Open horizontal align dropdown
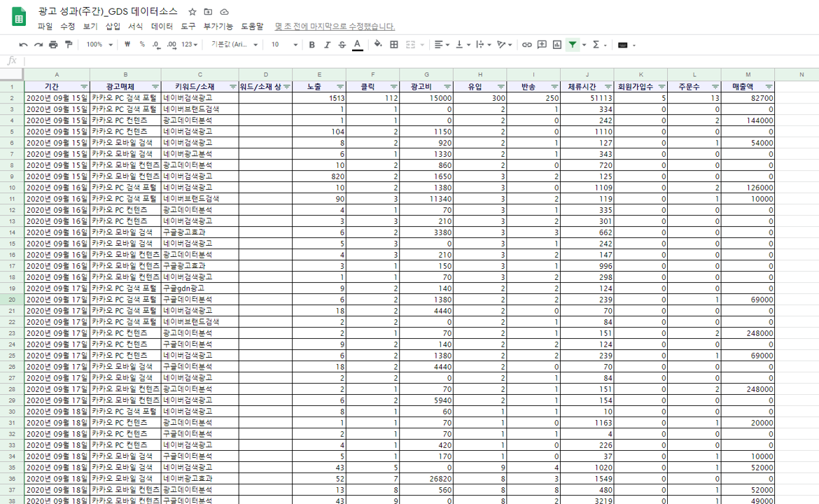 [442, 45]
